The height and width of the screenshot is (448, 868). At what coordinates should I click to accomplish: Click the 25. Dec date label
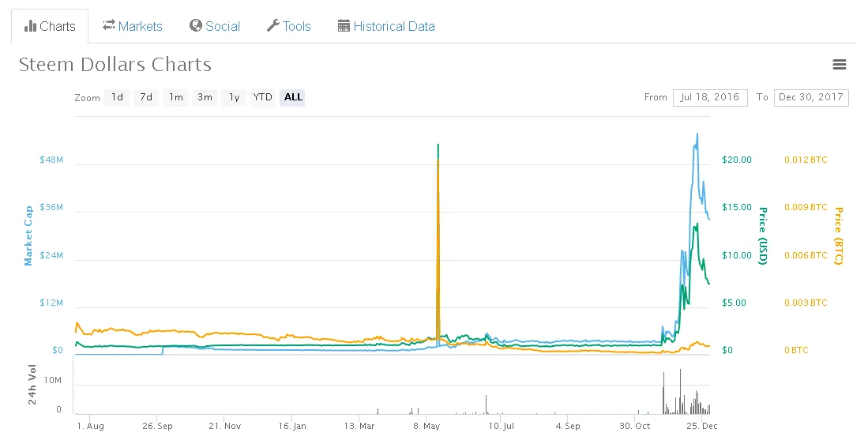click(x=702, y=426)
